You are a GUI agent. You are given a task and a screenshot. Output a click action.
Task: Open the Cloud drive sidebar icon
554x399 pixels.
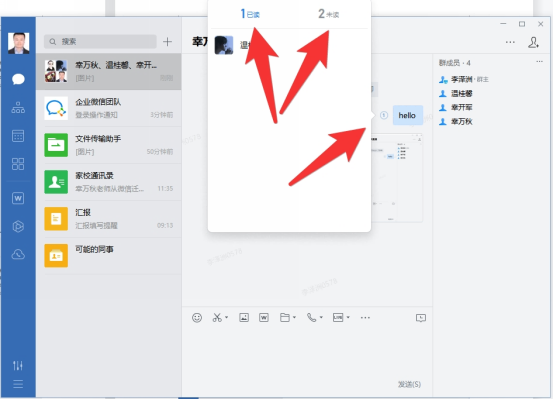click(18, 254)
